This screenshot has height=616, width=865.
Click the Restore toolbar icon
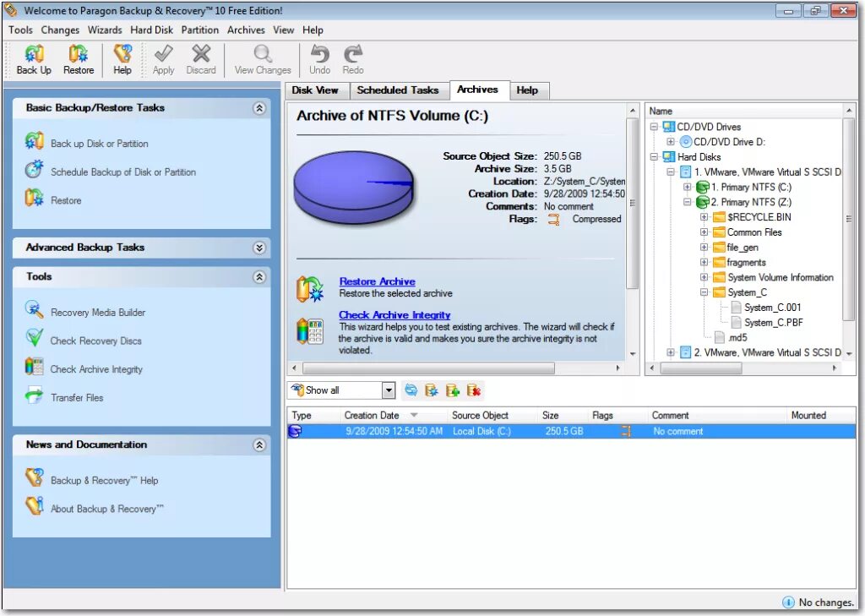coord(78,54)
